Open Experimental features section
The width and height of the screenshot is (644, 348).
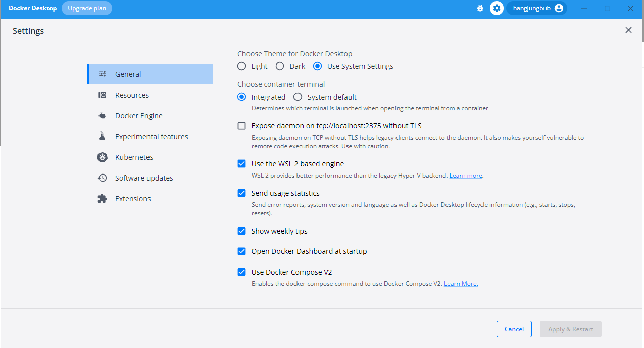coord(150,136)
